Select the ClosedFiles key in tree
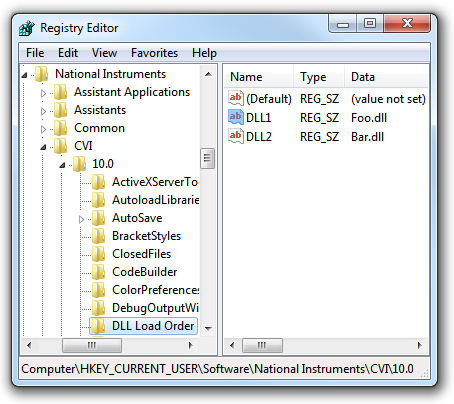Screen dimensions: 454x404 coord(141,254)
